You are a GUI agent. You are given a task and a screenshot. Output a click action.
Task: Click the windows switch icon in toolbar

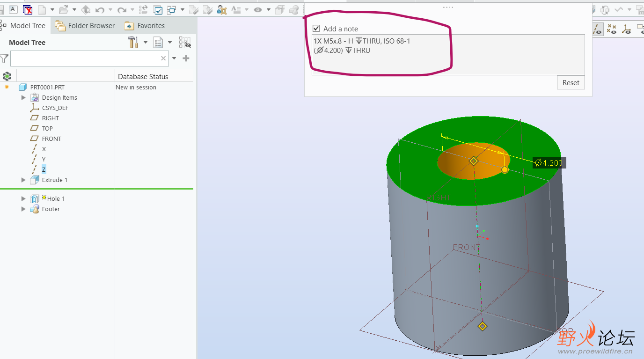tap(171, 9)
